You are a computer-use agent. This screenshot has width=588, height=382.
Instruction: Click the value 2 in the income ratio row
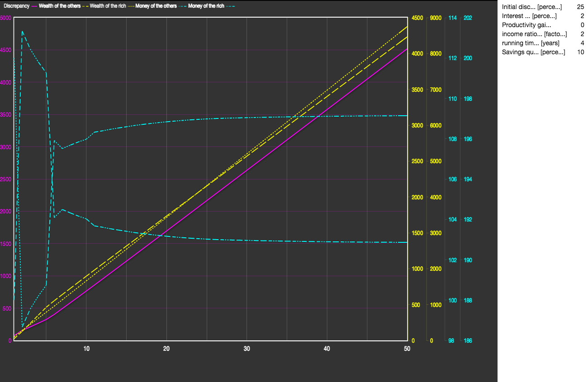pos(582,34)
